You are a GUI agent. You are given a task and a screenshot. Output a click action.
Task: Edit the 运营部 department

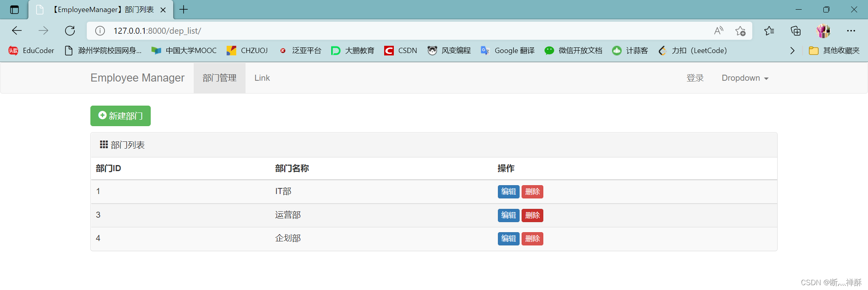click(508, 215)
